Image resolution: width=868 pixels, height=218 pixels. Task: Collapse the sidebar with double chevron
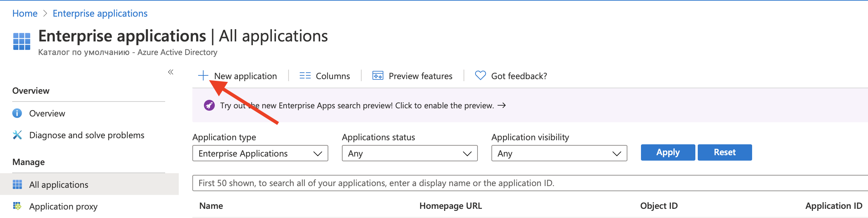(171, 72)
